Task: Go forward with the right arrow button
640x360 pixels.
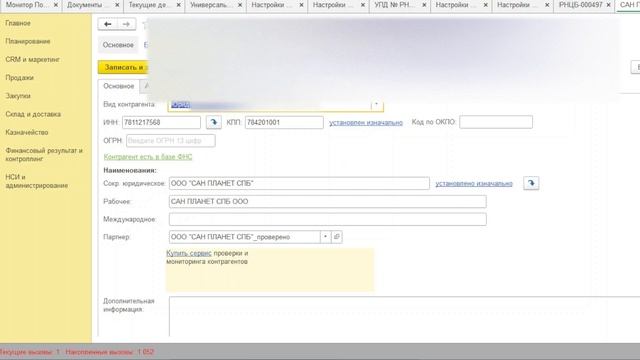Action: 126,24
